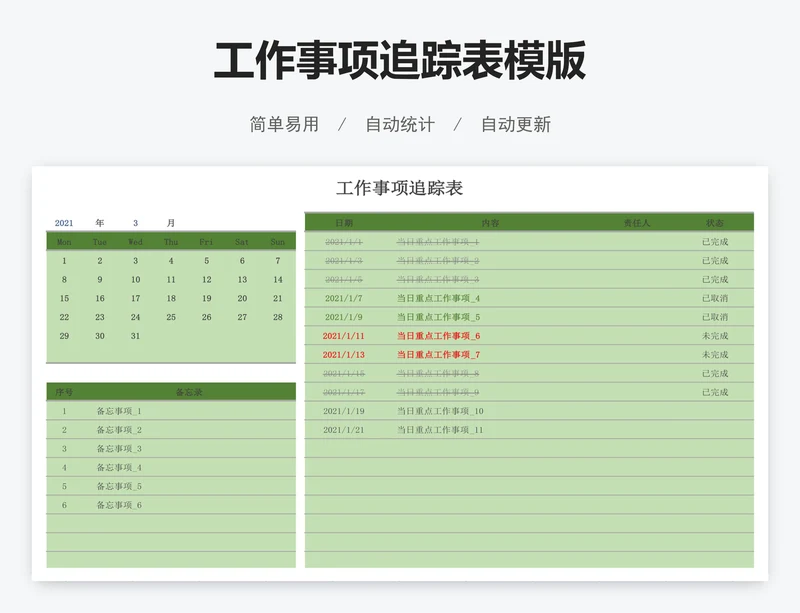Select the 备忘事项_2 memo cell
This screenshot has width=800, height=613.
coord(119,430)
